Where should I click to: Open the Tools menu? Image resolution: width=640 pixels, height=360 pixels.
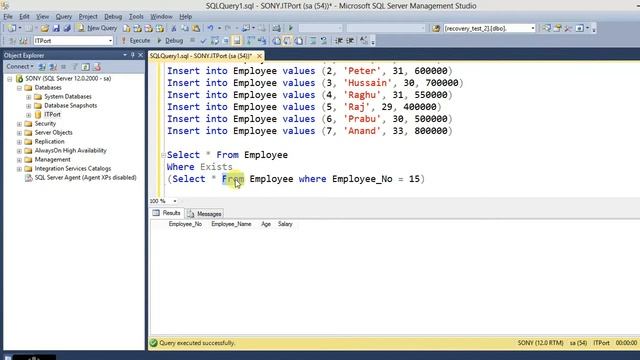[x=136, y=16]
